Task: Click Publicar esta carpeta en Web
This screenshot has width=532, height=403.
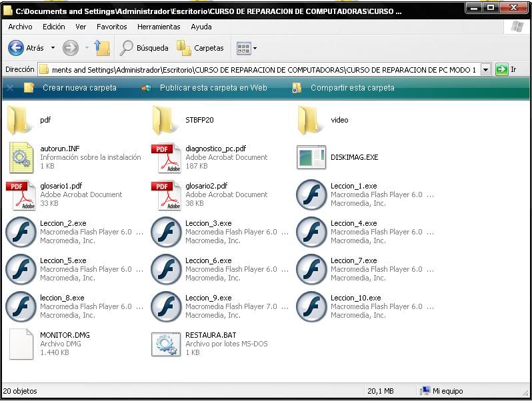Action: tap(213, 88)
